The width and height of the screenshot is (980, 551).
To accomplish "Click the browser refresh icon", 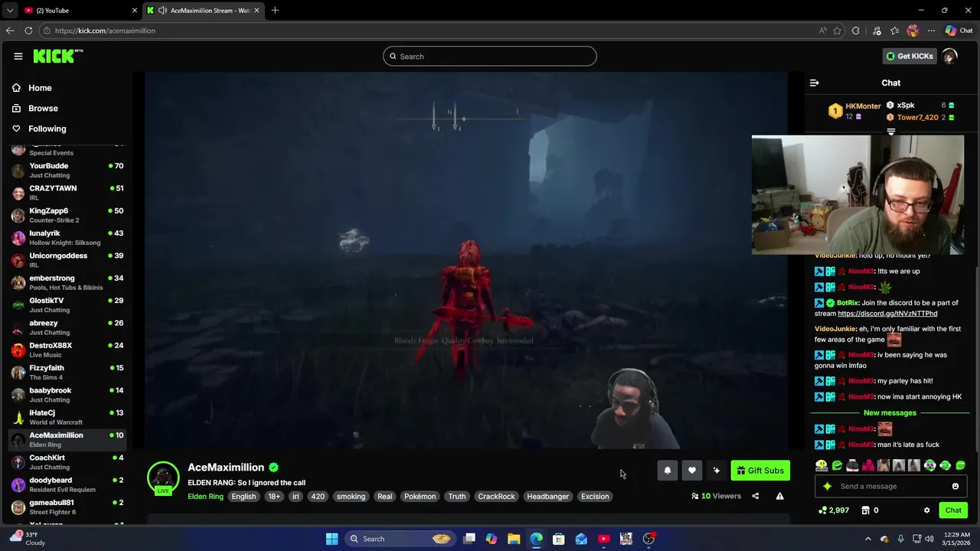I will [28, 31].
